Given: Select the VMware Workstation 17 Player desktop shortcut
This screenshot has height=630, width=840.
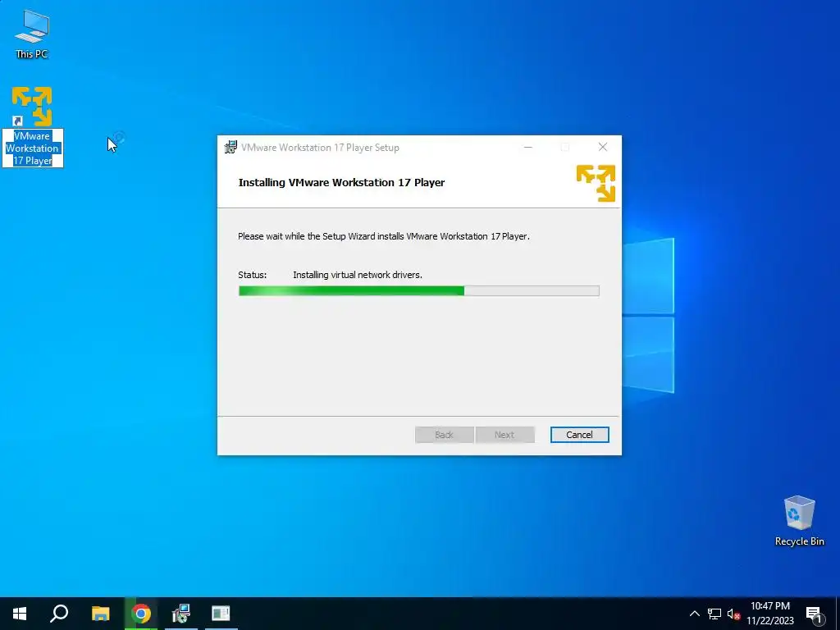Looking at the screenshot, I should (x=32, y=126).
